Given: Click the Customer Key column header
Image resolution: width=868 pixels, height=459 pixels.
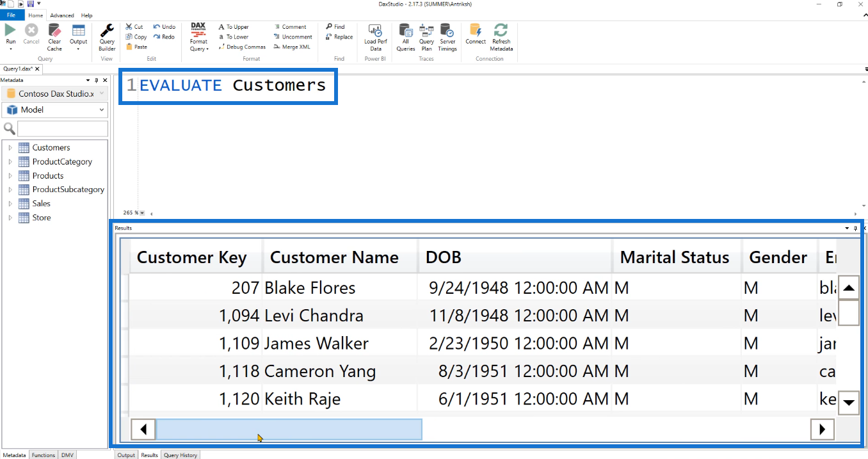Looking at the screenshot, I should pos(197,257).
